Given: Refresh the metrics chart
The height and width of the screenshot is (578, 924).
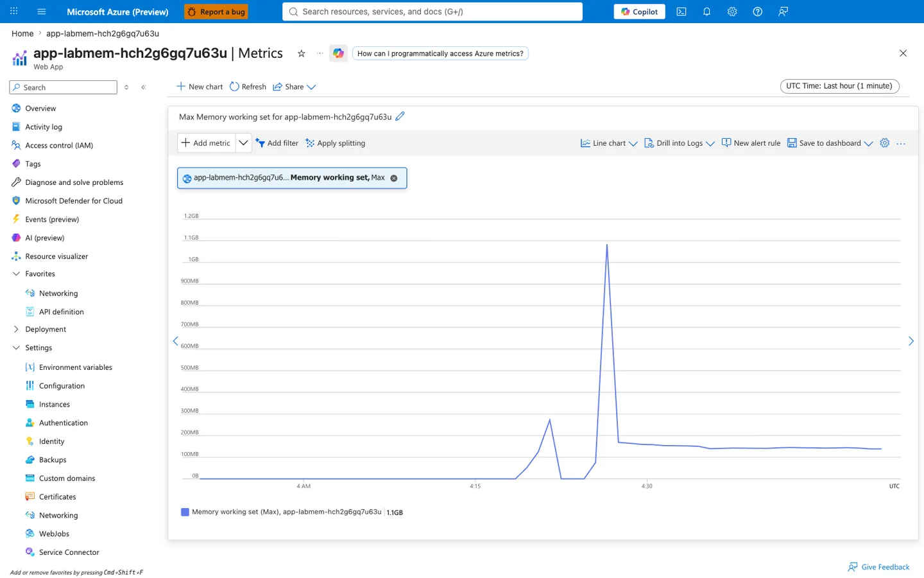Looking at the screenshot, I should click(x=248, y=87).
